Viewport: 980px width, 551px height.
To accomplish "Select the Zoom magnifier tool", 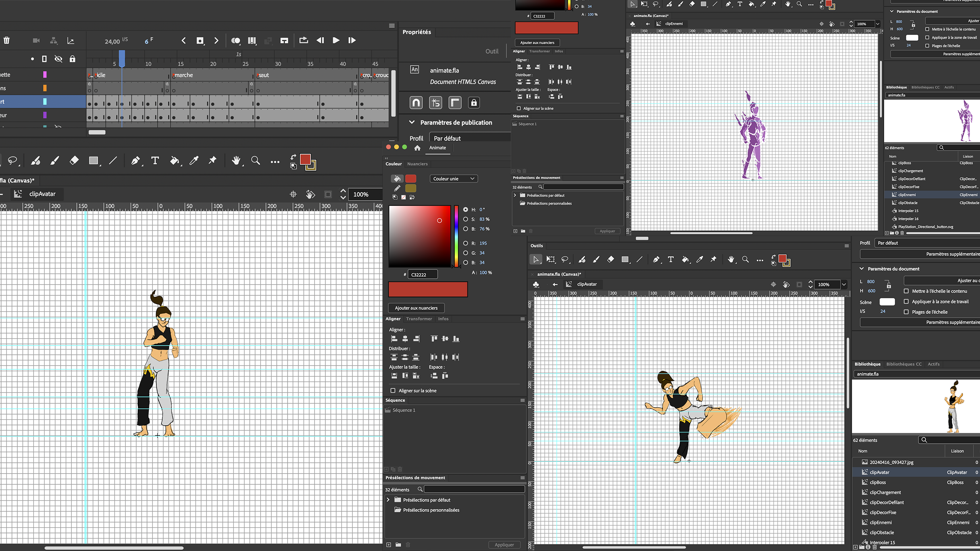I will click(x=746, y=260).
